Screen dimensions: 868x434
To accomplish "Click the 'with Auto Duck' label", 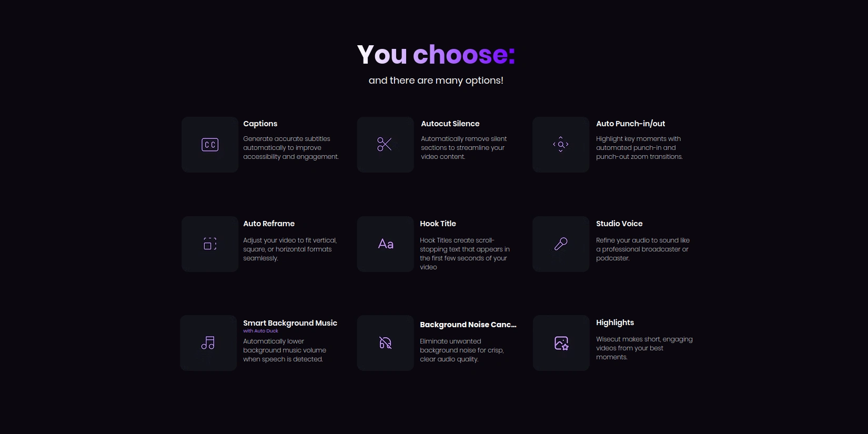I will (260, 331).
